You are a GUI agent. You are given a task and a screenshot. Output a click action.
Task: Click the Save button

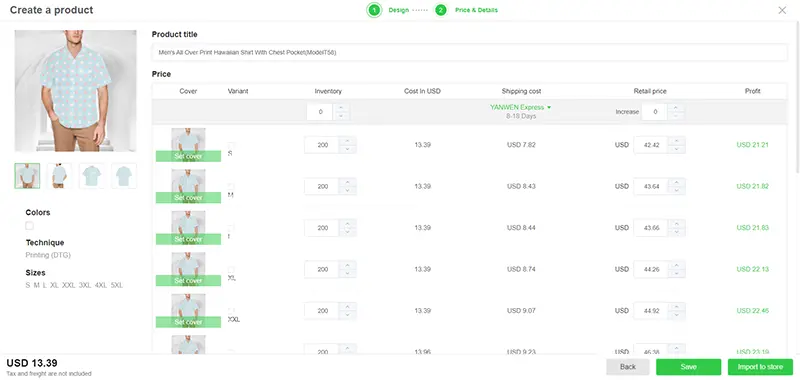click(688, 367)
